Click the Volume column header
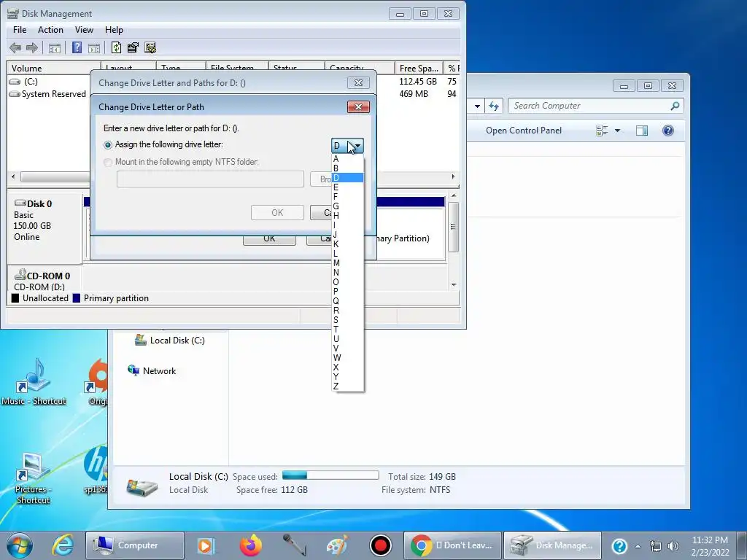Image resolution: width=747 pixels, height=560 pixels. [53, 68]
